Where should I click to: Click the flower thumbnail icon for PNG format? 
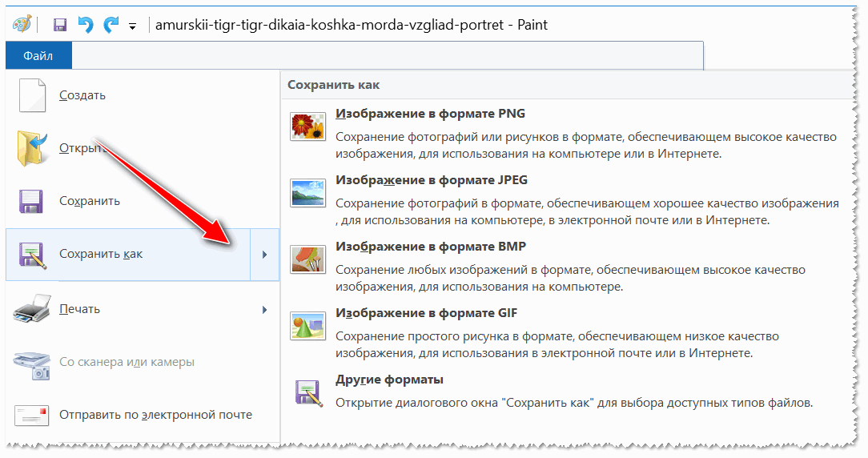point(307,127)
